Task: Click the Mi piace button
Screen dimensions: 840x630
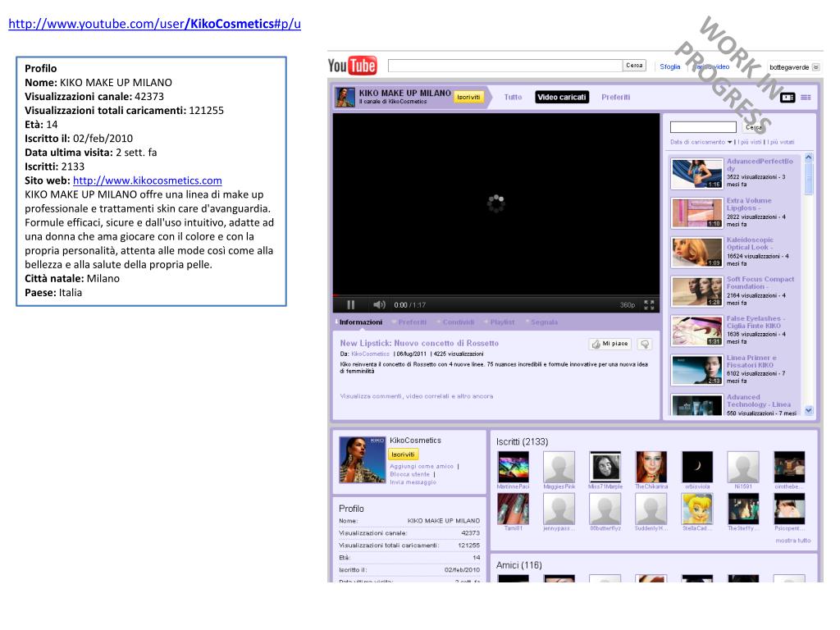Action: [609, 344]
